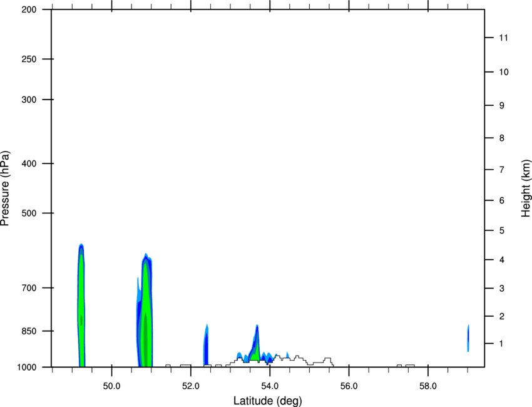The height and width of the screenshot is (407, 532).
Task: Click the blue column near 52.4 degrees
Action: (206, 344)
